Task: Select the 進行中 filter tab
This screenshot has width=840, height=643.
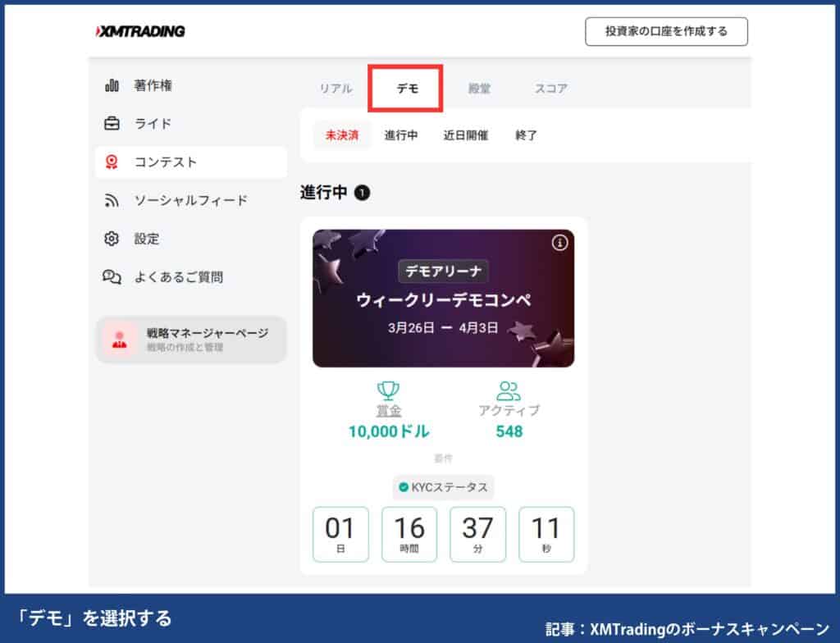Action: pyautogui.click(x=400, y=135)
